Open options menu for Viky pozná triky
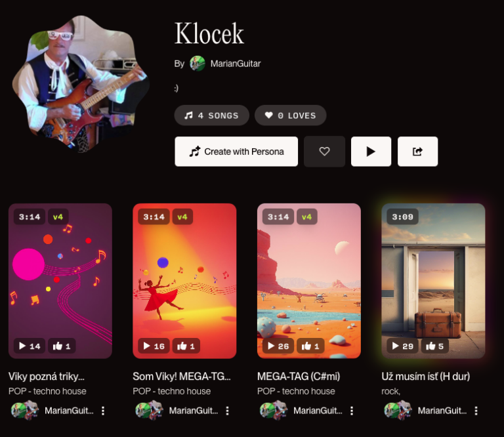The height and width of the screenshot is (437, 504). pyautogui.click(x=103, y=411)
